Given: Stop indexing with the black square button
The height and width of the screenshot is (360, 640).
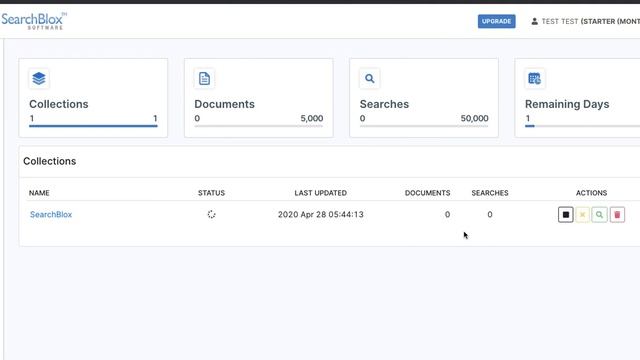Looking at the screenshot, I should point(566,215).
